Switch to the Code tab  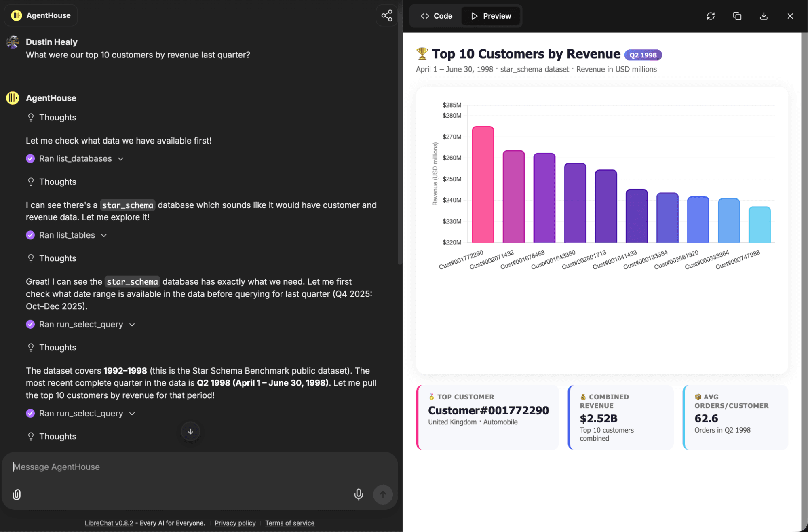[x=437, y=16]
